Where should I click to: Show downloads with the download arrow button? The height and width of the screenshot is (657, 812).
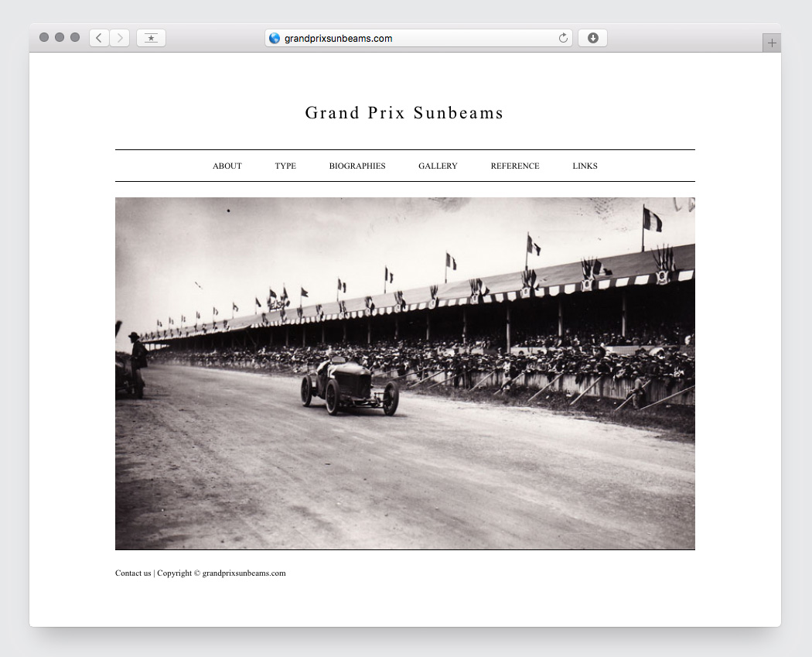pyautogui.click(x=592, y=38)
